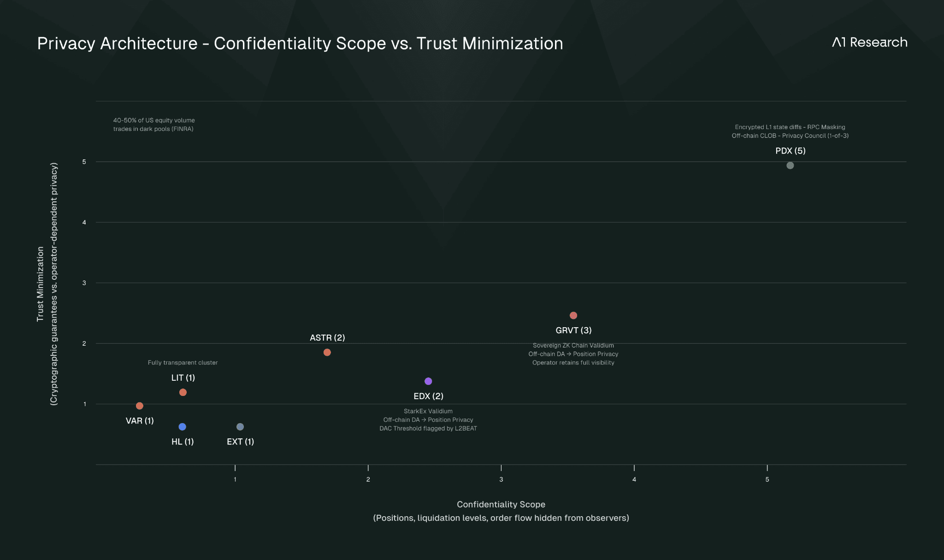Click the GRVT (3) label
Image resolution: width=944 pixels, height=560 pixels.
pyautogui.click(x=573, y=330)
